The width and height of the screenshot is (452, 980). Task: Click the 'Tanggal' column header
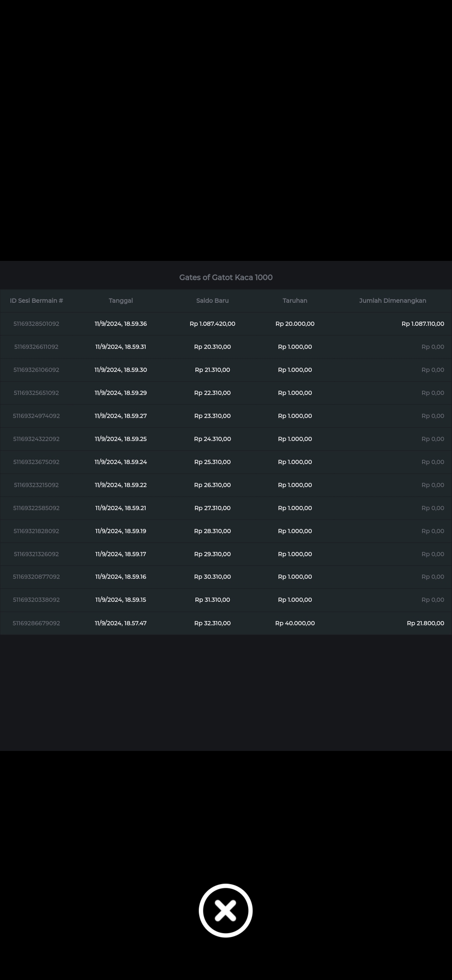coord(121,301)
